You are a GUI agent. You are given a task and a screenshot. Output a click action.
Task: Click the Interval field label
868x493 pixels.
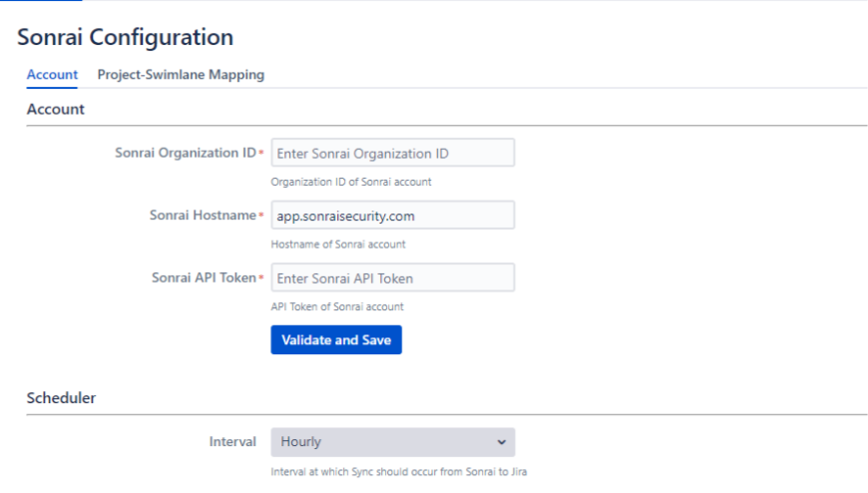(x=232, y=441)
